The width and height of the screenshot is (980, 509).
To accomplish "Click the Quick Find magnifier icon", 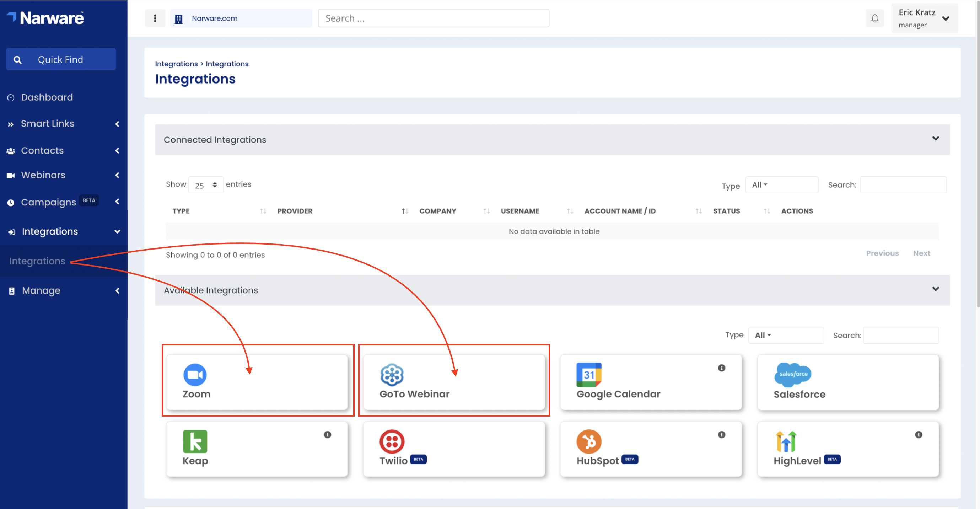I will coord(17,60).
